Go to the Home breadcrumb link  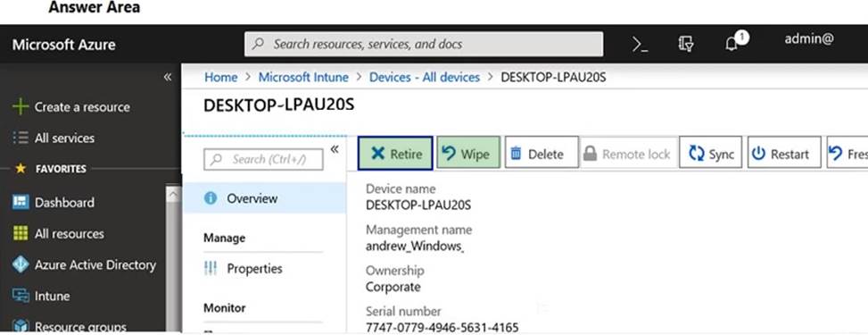pyautogui.click(x=221, y=77)
